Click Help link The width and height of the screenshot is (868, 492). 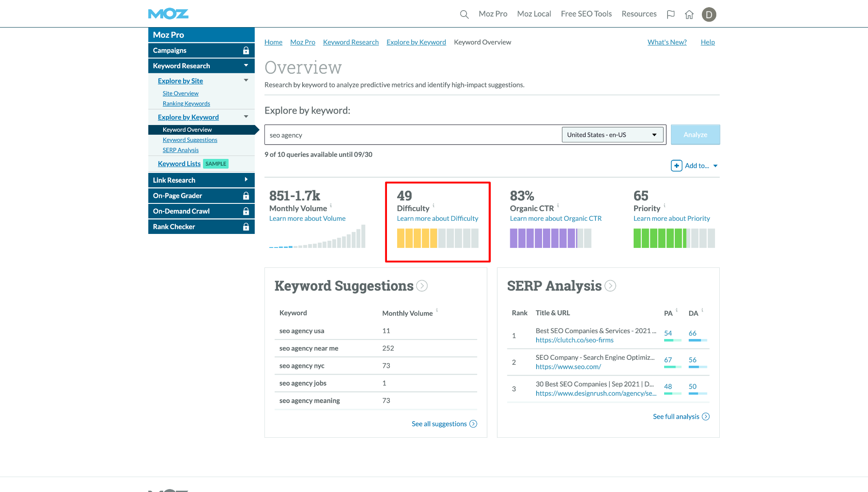pos(708,42)
